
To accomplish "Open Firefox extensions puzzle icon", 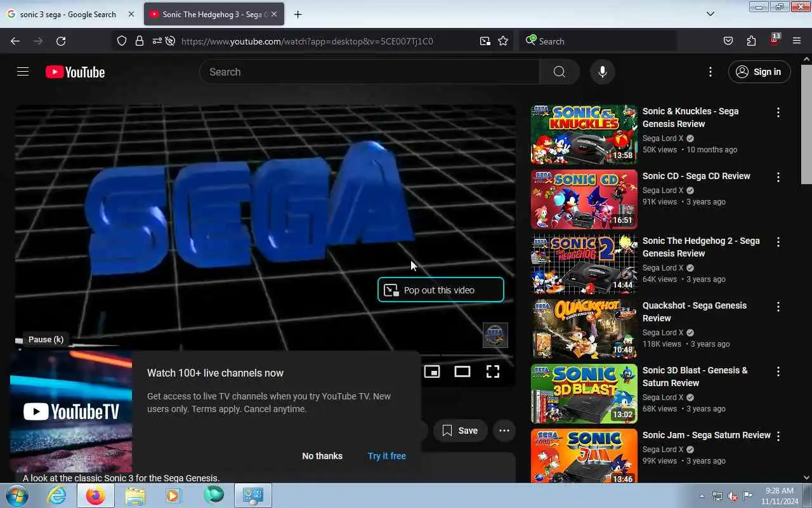I will tap(751, 41).
